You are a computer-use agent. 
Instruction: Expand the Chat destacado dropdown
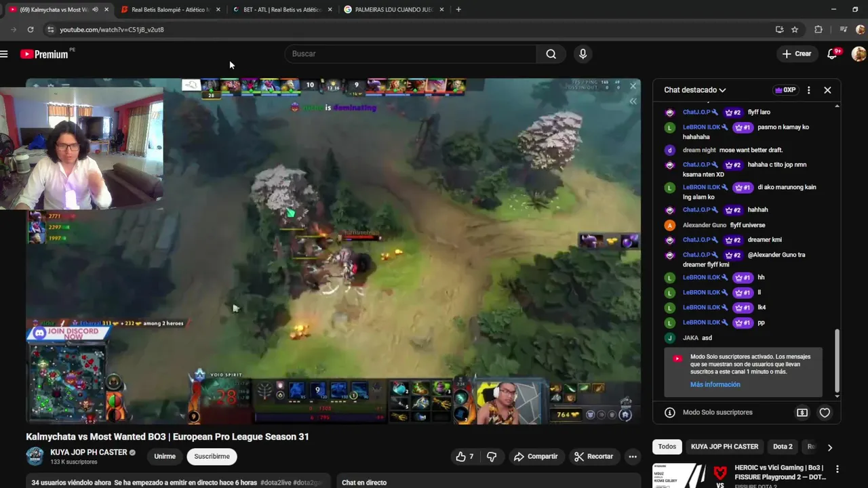tap(695, 90)
